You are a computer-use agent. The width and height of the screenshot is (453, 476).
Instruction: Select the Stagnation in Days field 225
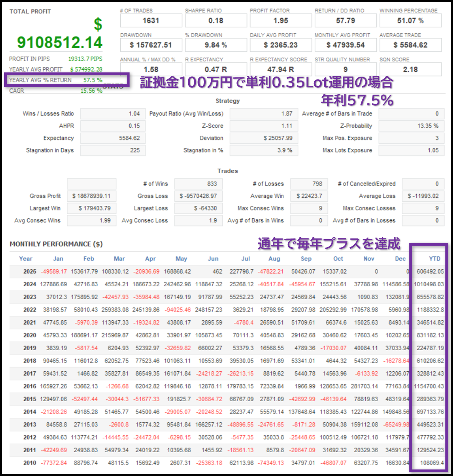coord(113,151)
